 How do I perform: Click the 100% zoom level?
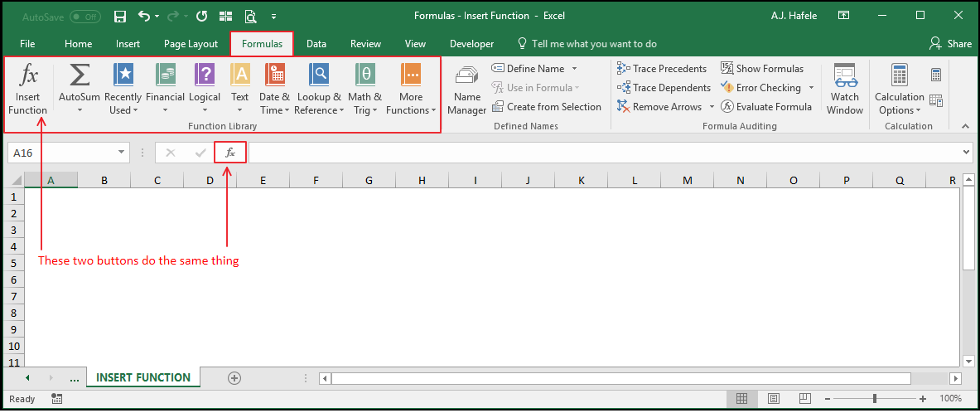(950, 399)
